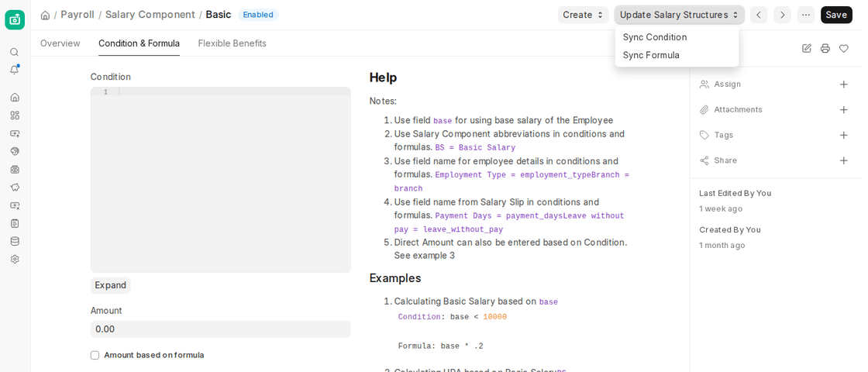Image resolution: width=868 pixels, height=372 pixels.
Task: Open the sidebar clipboard report icon
Action: 15,223
